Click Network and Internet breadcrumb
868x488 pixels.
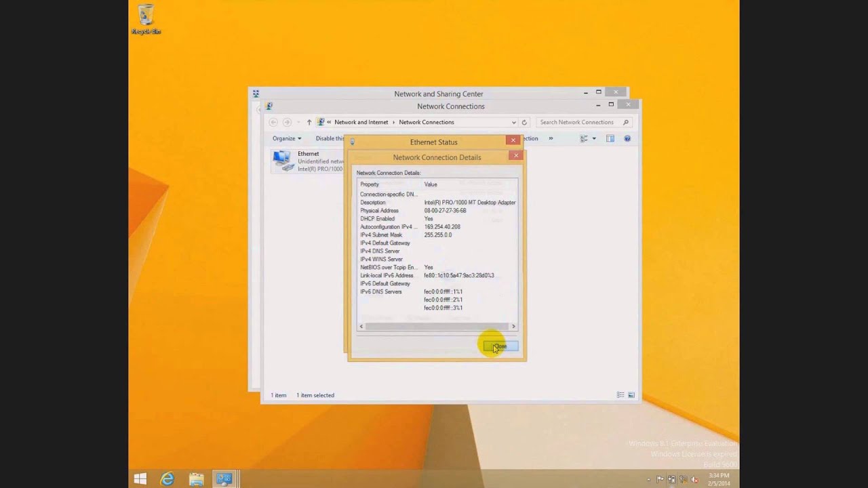[361, 122]
